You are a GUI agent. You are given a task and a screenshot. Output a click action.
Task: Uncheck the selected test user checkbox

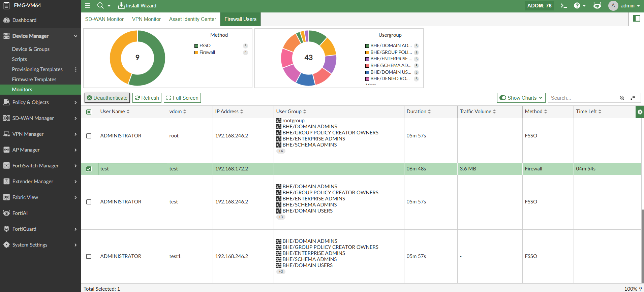point(89,169)
